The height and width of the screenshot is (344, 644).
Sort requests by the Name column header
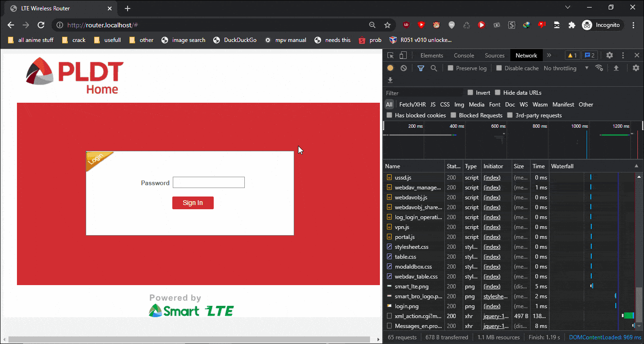click(414, 166)
